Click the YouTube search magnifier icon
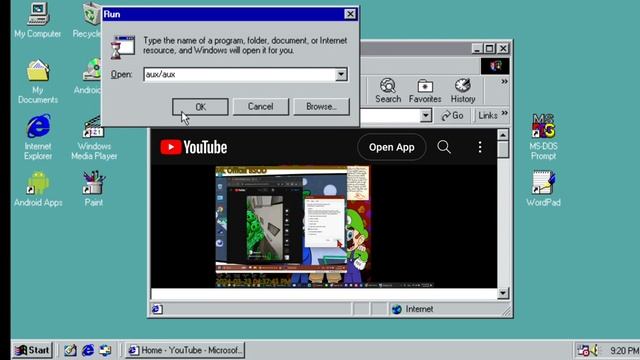Screen dimensions: 640x360 point(444,147)
